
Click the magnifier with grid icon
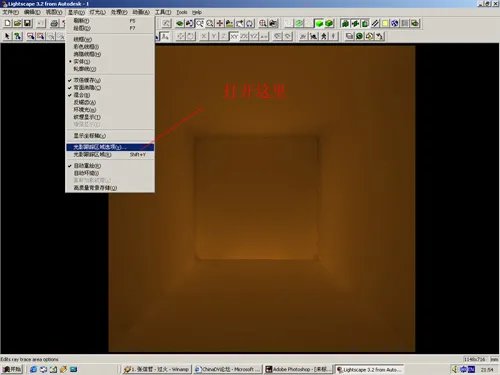pos(263,23)
